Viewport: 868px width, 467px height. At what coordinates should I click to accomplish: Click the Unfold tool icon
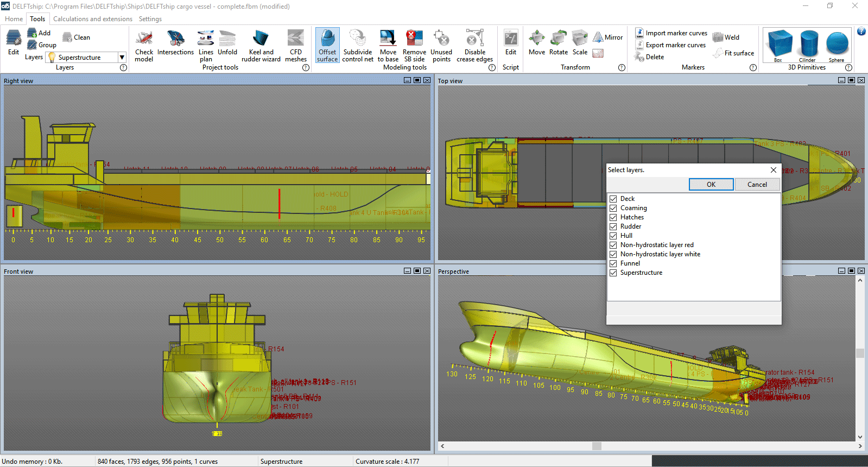pyautogui.click(x=227, y=43)
